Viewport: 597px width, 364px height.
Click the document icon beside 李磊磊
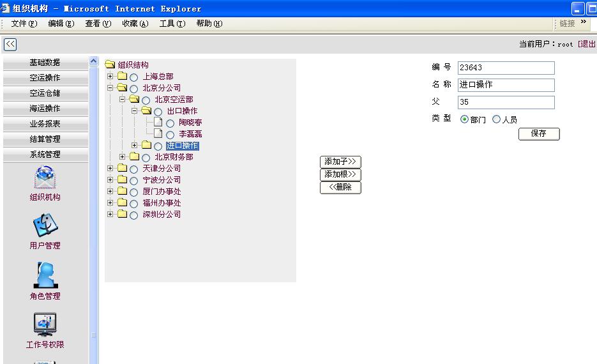click(x=158, y=133)
